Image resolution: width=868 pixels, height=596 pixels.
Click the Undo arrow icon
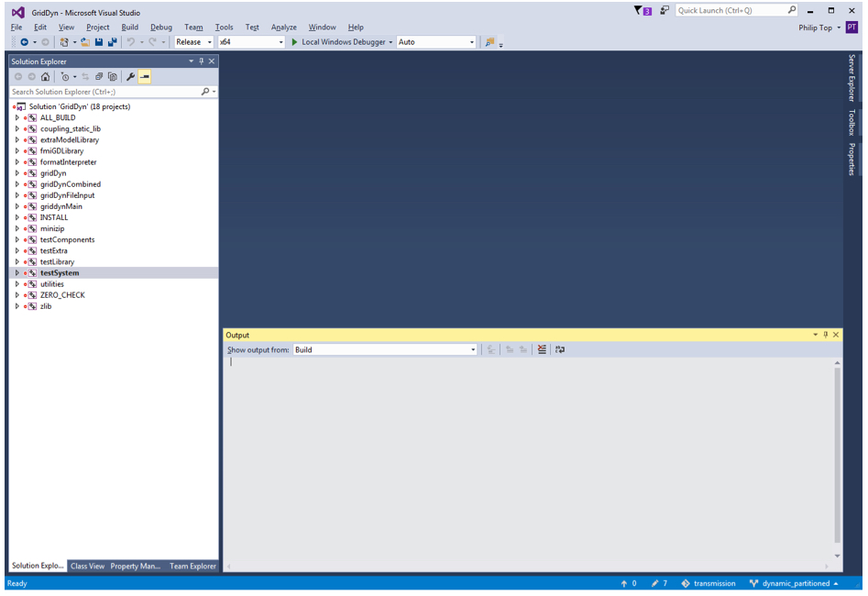point(131,42)
